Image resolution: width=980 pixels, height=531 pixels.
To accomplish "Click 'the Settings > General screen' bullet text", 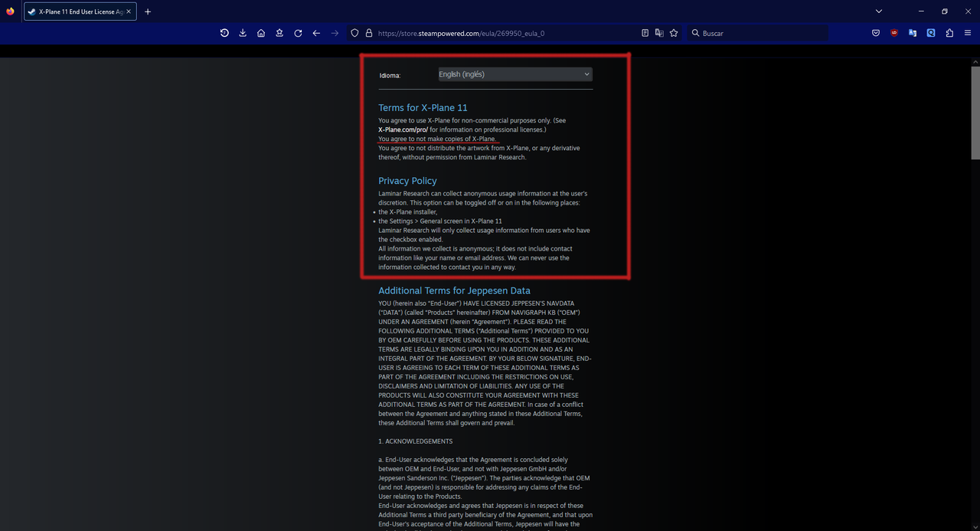I will pos(440,221).
